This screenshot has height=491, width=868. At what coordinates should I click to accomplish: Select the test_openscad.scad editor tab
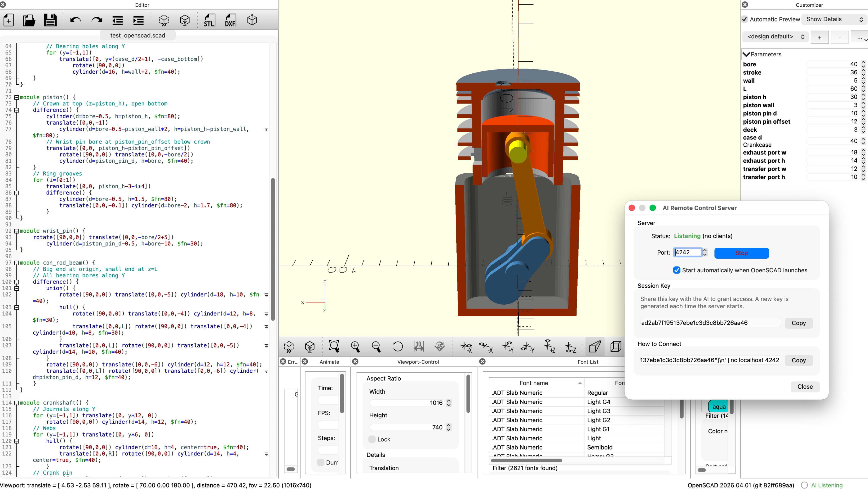click(x=137, y=35)
